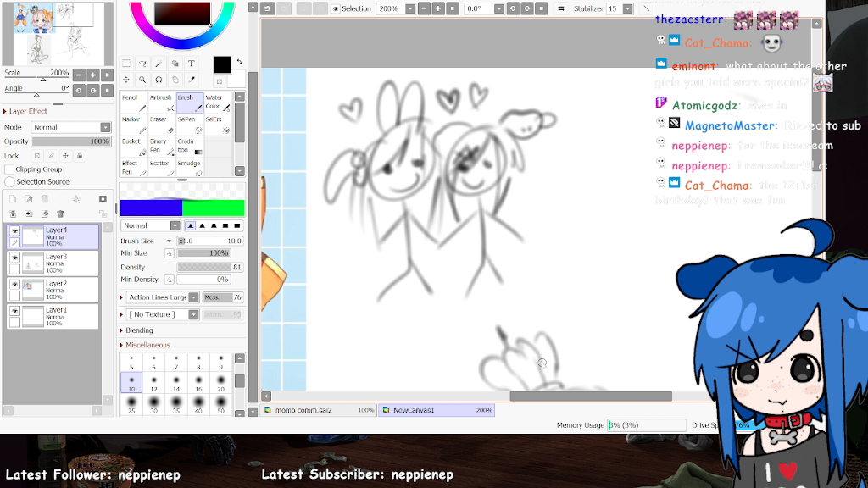
Task: Select the AirBrush tool
Action: click(x=161, y=102)
